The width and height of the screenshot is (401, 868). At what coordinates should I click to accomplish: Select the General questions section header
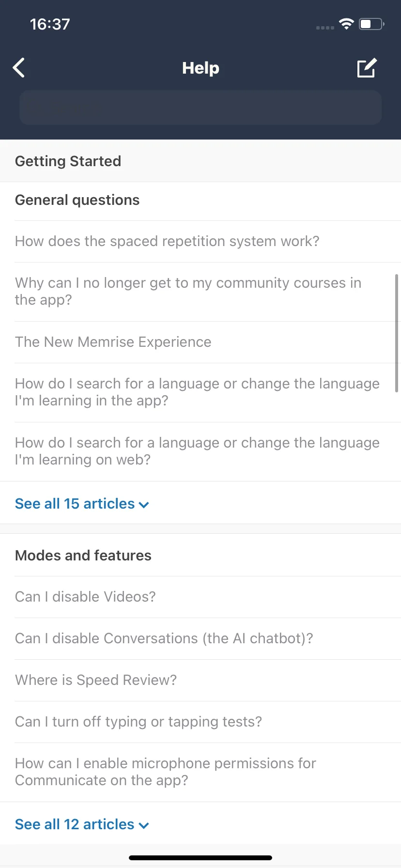click(x=77, y=200)
